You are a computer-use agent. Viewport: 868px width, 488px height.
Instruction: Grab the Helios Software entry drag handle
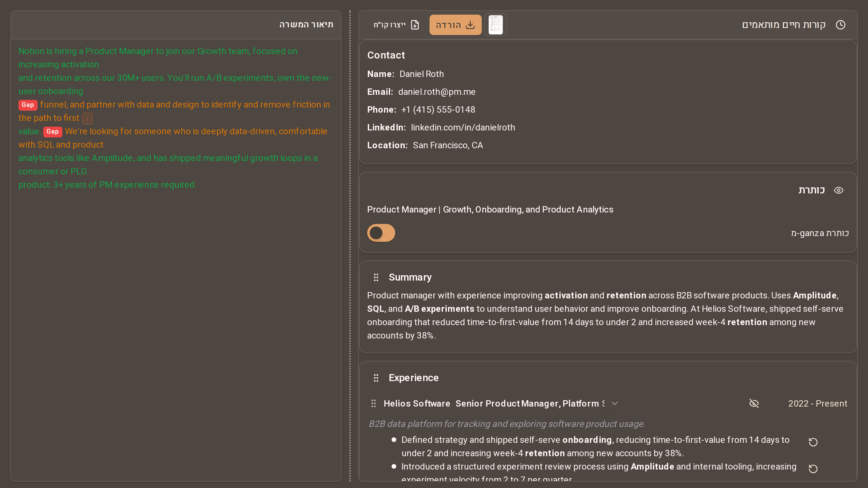[373, 403]
